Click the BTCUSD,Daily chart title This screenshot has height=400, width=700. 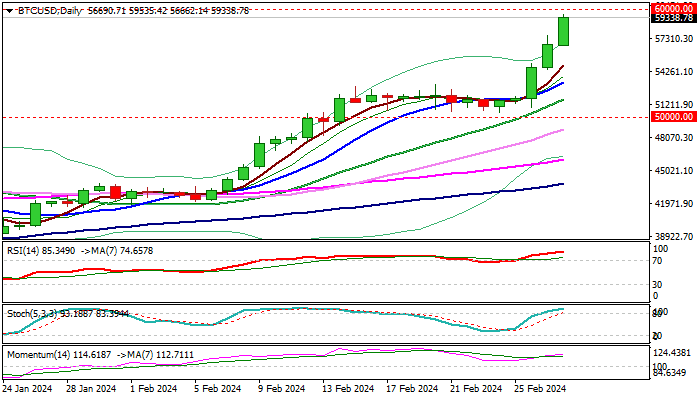point(48,8)
